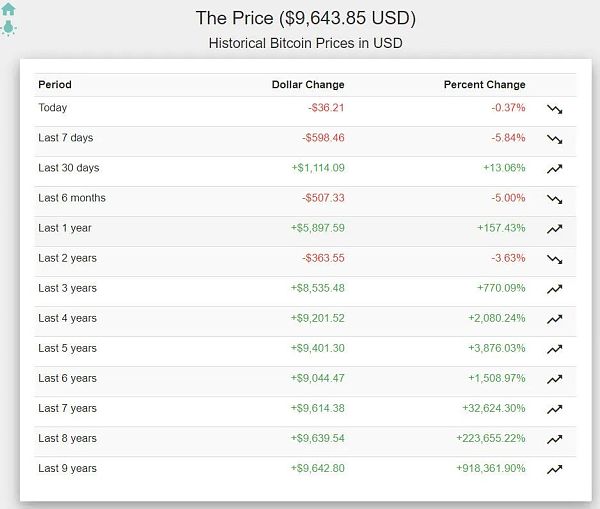Screen dimensions: 600x509
Task: Click the Dollar Change column header
Action: tap(308, 85)
